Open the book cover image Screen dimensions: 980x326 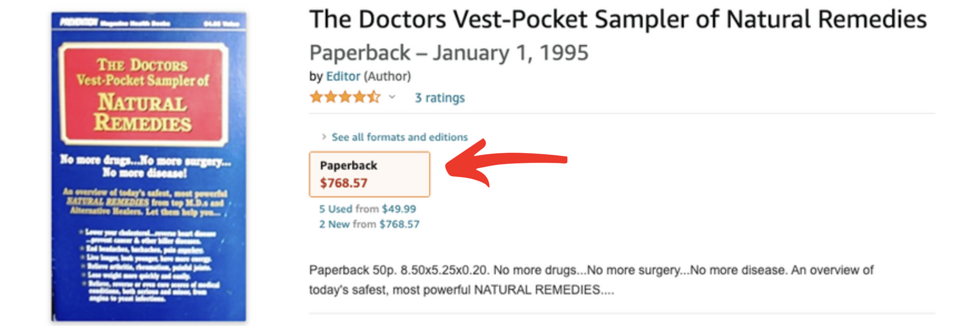tap(149, 167)
